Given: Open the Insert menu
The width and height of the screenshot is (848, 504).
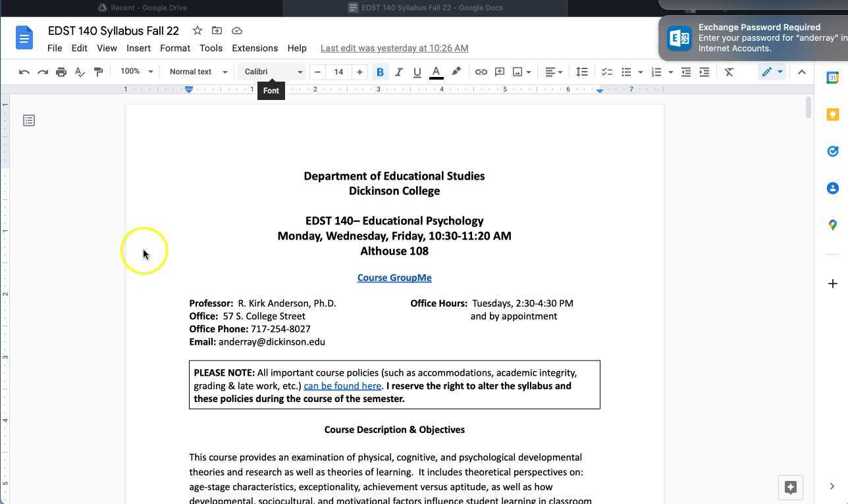Looking at the screenshot, I should pyautogui.click(x=138, y=48).
